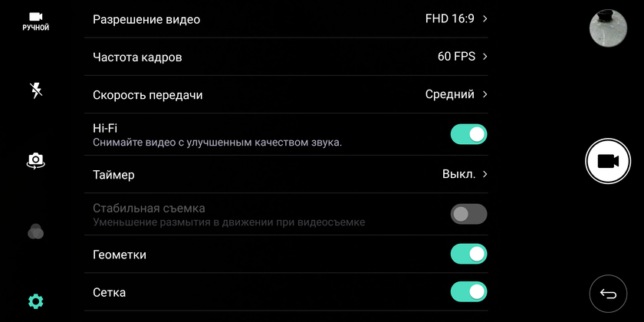Open the color filters icon

[35, 232]
